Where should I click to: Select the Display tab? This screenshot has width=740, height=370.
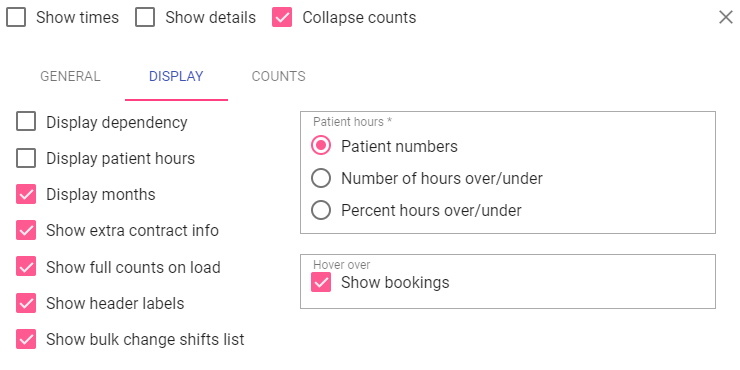click(176, 76)
